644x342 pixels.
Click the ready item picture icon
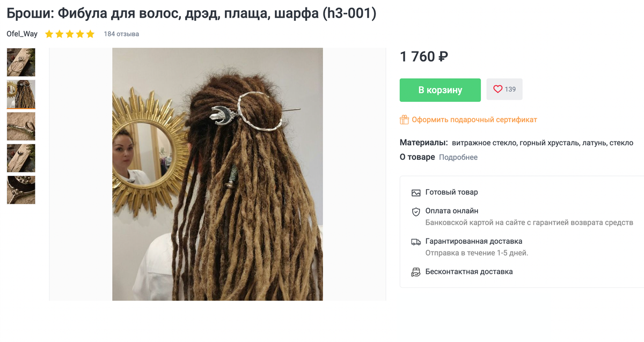point(416,192)
